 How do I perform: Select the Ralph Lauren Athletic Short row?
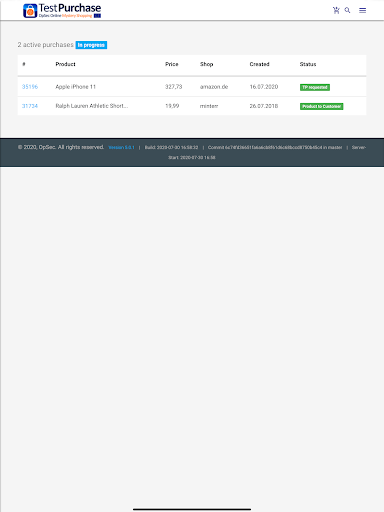[x=192, y=106]
